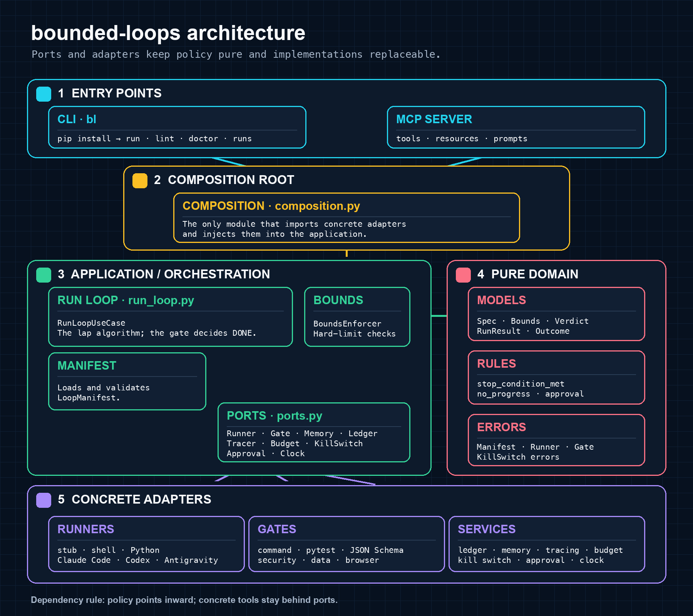
Task: Click 'The lap algorithm; the gate decides DONE.'
Action: (157, 333)
